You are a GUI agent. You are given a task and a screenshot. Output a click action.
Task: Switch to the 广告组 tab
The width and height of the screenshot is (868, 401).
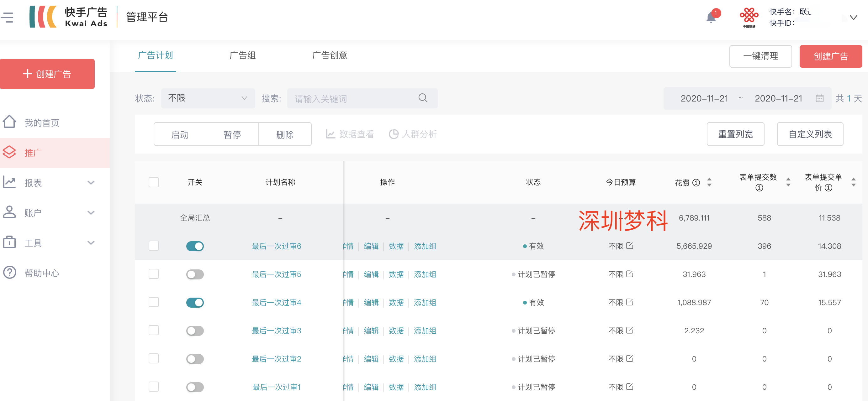tap(242, 55)
